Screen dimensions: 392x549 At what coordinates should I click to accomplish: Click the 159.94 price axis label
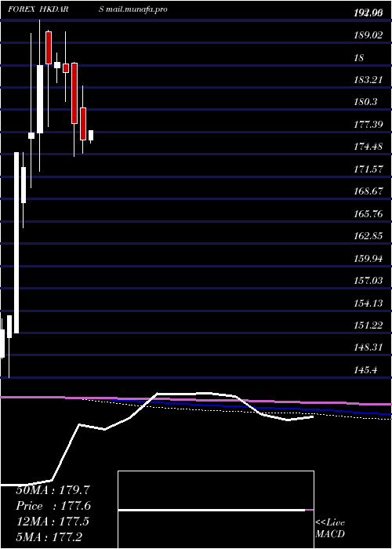click(369, 258)
